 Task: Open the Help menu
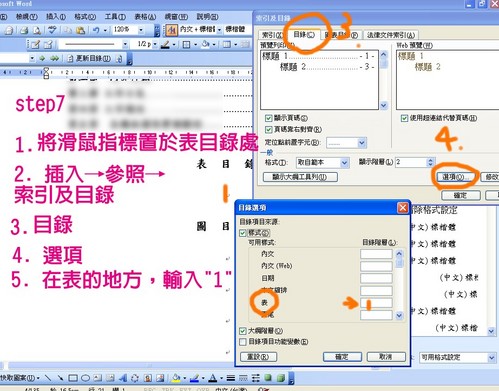pyautogui.click(x=207, y=17)
